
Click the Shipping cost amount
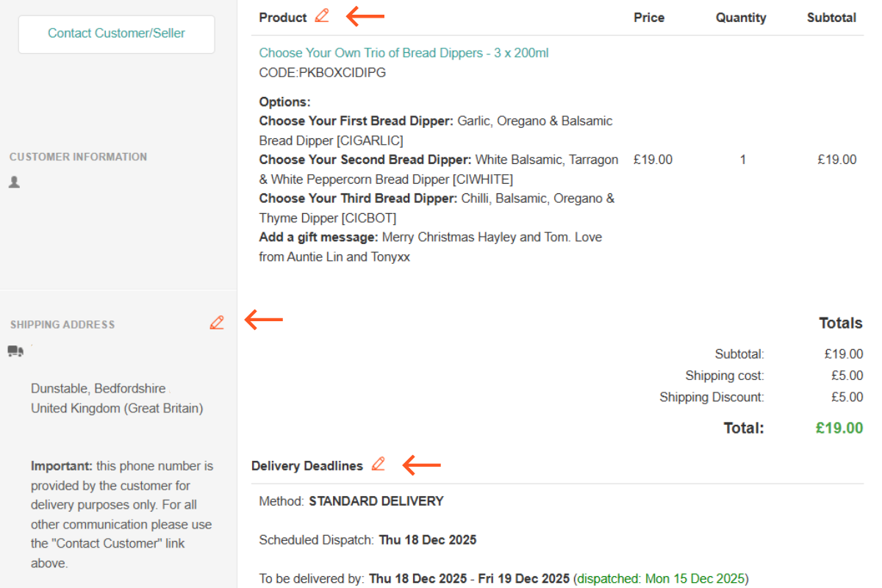click(847, 376)
